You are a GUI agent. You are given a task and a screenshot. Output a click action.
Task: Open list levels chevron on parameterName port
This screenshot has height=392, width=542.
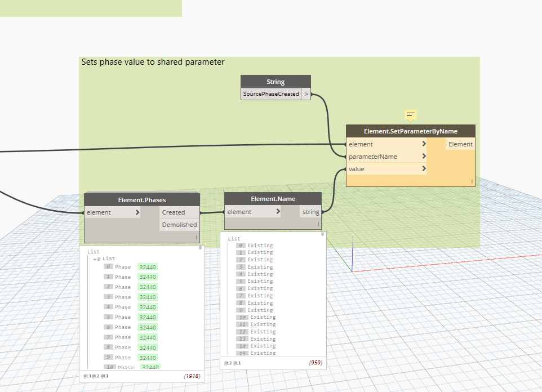pyautogui.click(x=424, y=157)
